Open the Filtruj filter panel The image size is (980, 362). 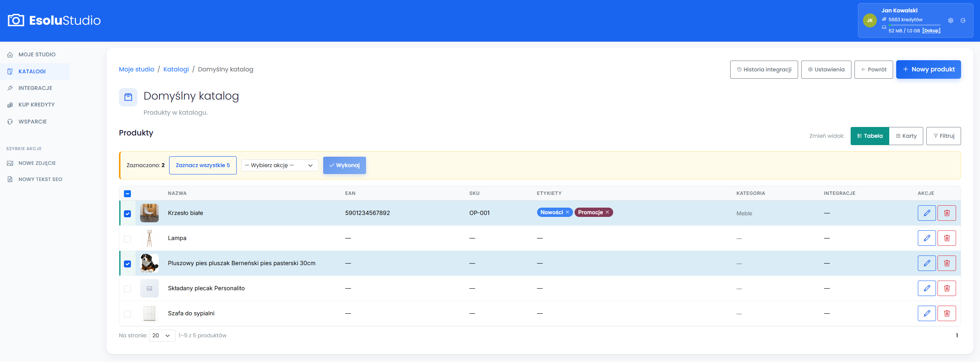[x=943, y=136]
